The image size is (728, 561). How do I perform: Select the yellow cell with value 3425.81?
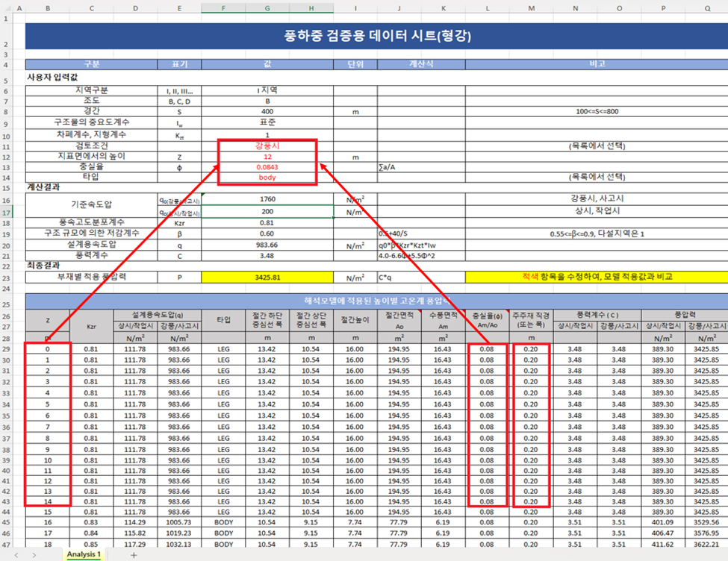click(x=267, y=277)
